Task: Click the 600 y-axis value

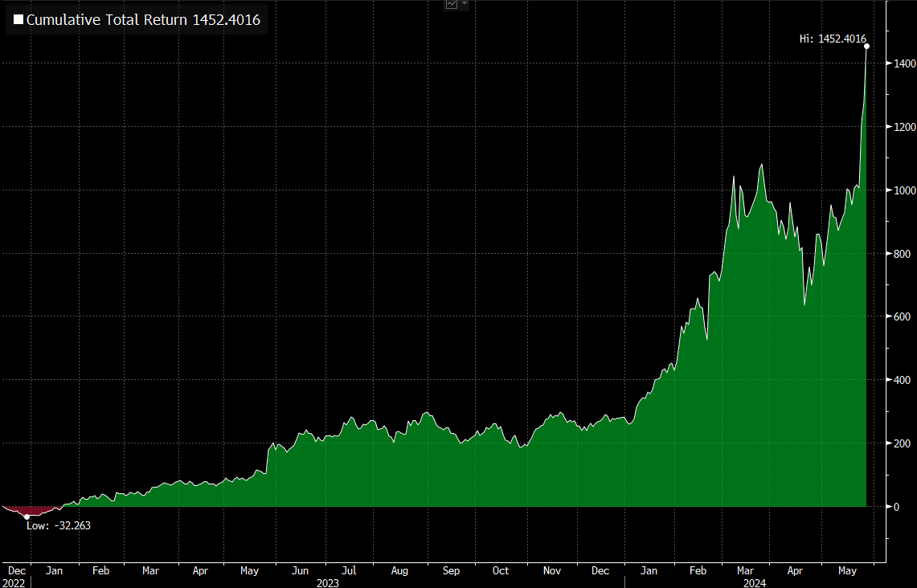Action: click(902, 316)
